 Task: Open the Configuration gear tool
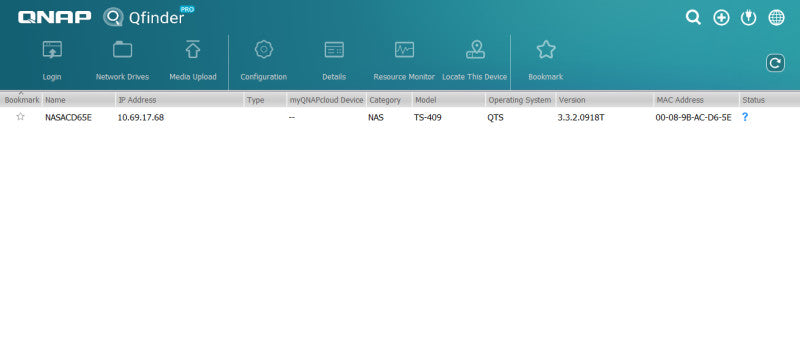(x=263, y=60)
